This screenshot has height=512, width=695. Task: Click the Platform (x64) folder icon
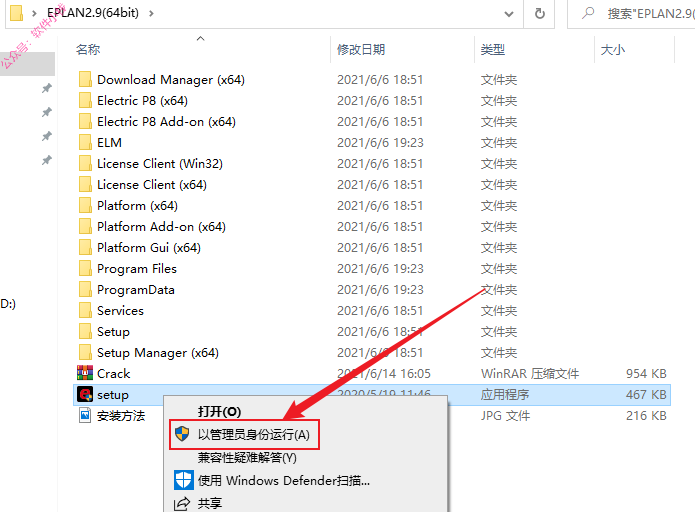pos(85,205)
